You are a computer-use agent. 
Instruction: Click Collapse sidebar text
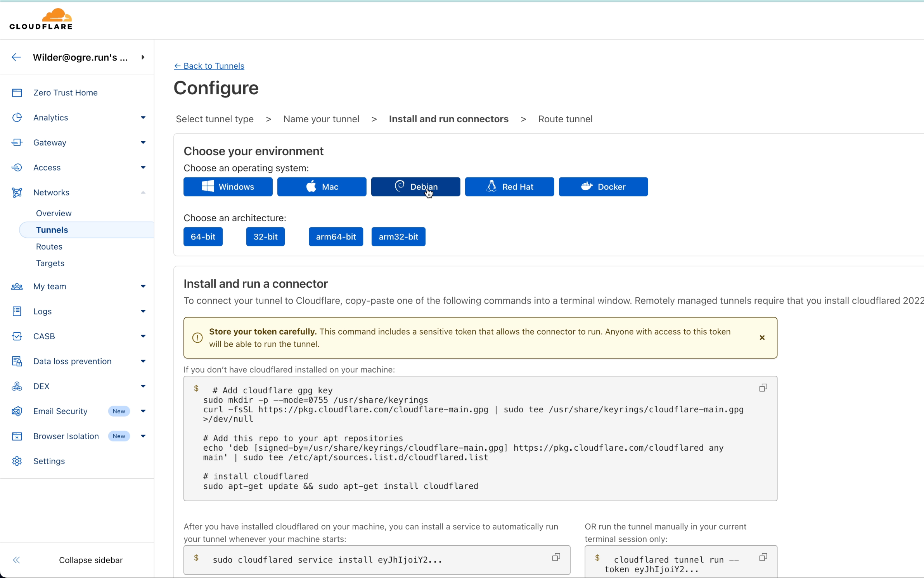pyautogui.click(x=91, y=560)
